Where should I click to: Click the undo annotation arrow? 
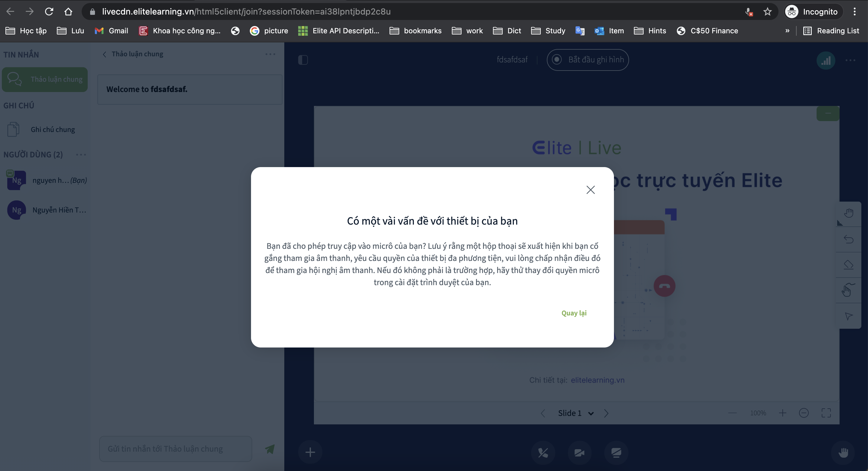(x=848, y=239)
